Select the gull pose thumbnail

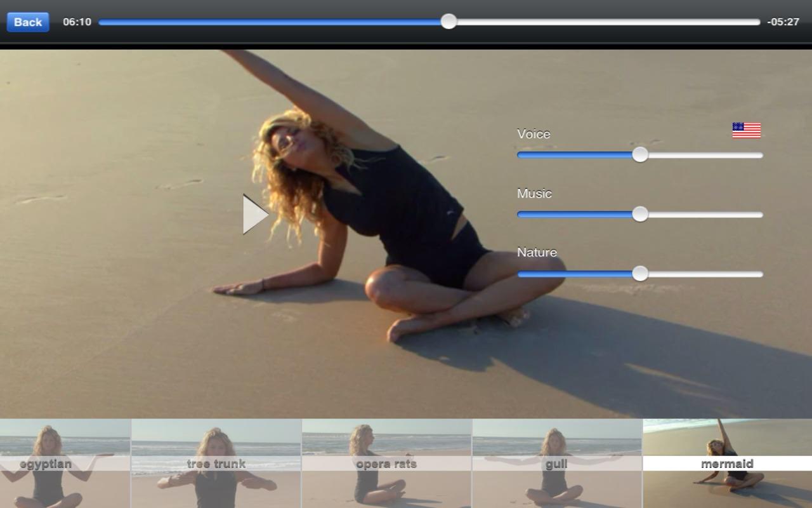click(556, 464)
